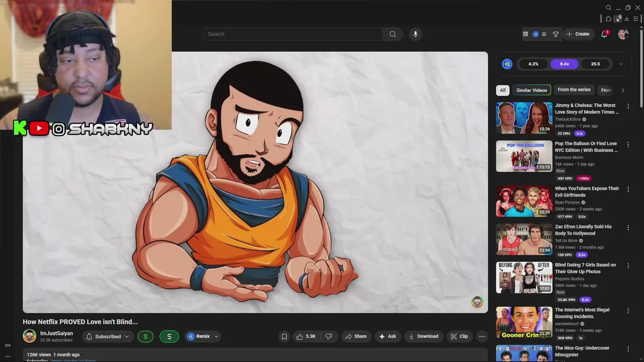The width and height of the screenshot is (644, 362).
Task: Open title 'The Internet's Most Illegal Gooning Incidents'
Action: [x=582, y=313]
